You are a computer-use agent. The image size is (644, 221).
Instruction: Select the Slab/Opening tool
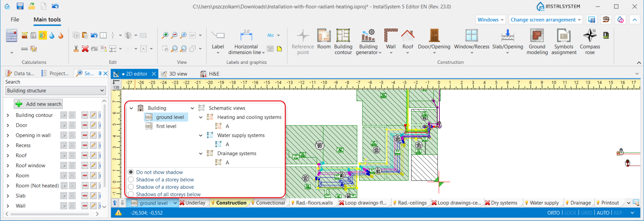[x=507, y=41]
